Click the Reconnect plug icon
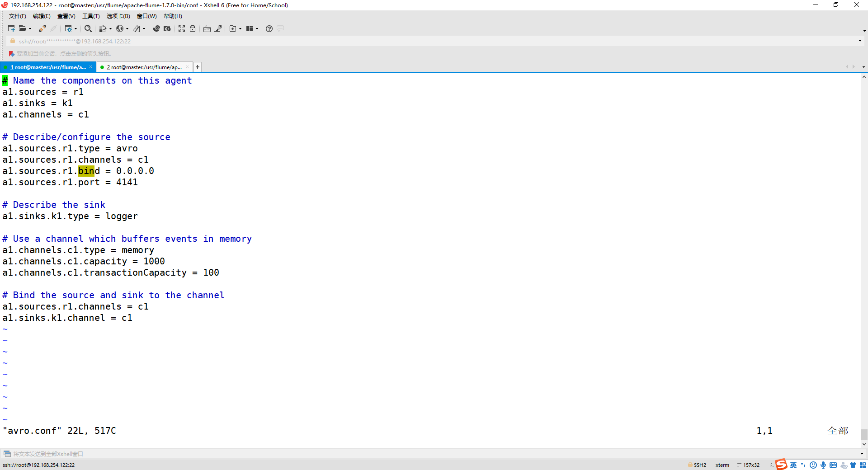 coord(42,28)
